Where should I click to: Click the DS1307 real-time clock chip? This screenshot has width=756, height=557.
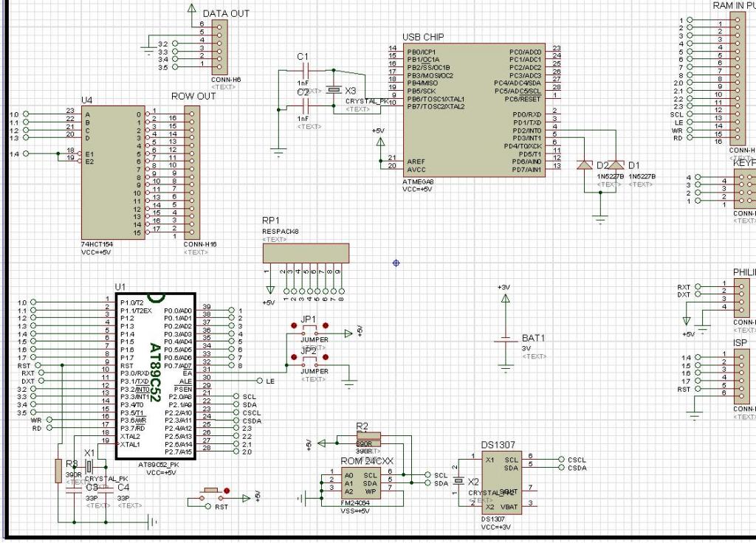501,482
